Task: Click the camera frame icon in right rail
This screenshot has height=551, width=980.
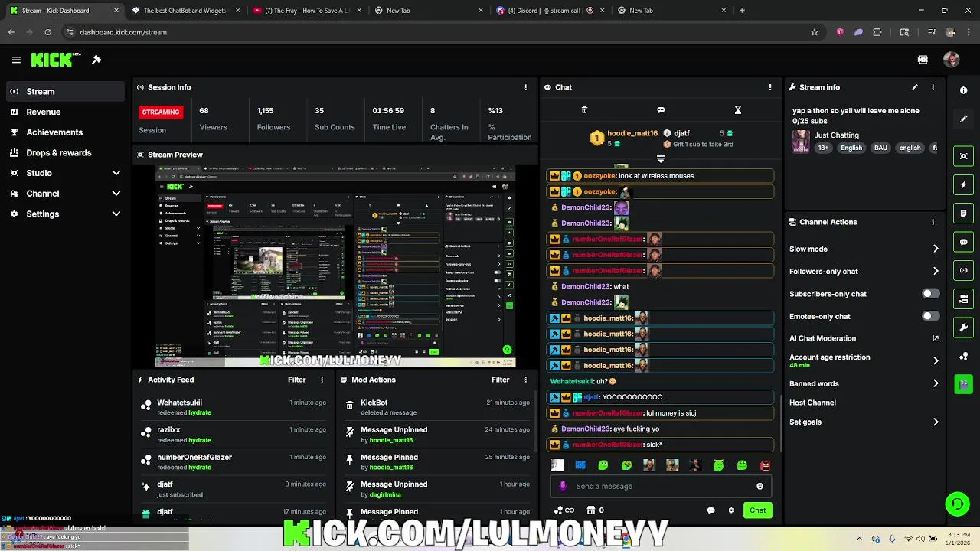Action: 963,156
